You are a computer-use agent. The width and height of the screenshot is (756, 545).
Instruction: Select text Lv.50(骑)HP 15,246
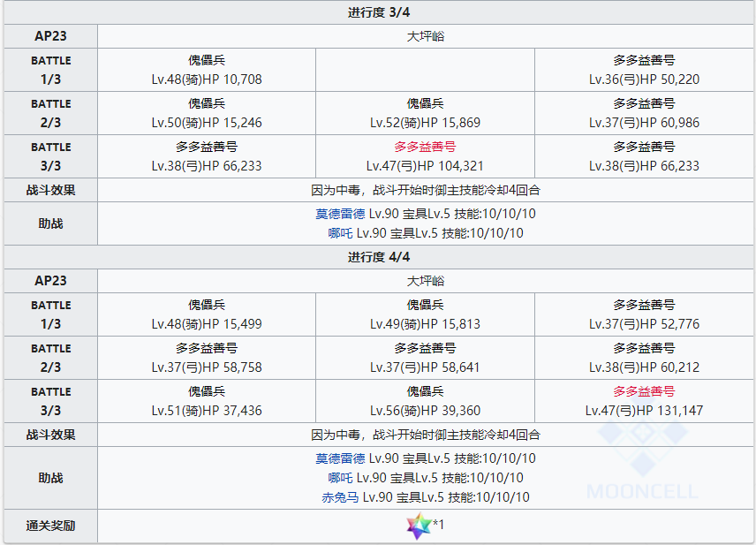pos(207,123)
